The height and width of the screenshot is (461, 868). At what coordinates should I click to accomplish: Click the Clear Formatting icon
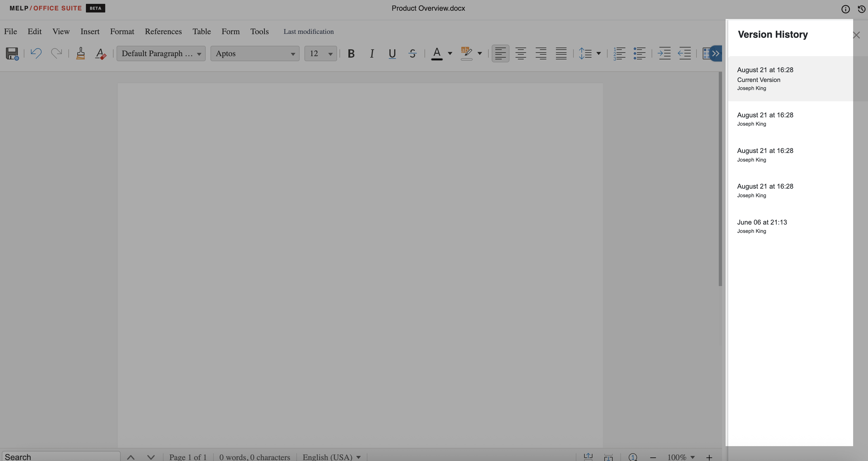[x=100, y=53]
